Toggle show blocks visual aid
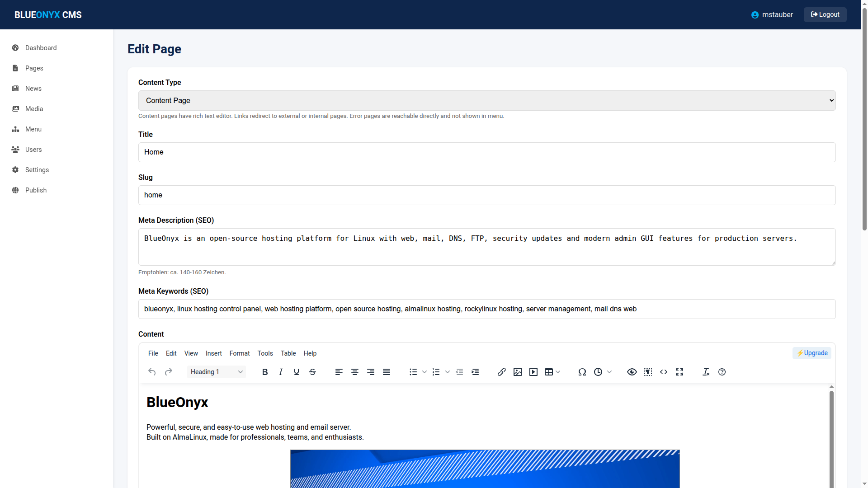This screenshot has height=488, width=868. [x=648, y=372]
